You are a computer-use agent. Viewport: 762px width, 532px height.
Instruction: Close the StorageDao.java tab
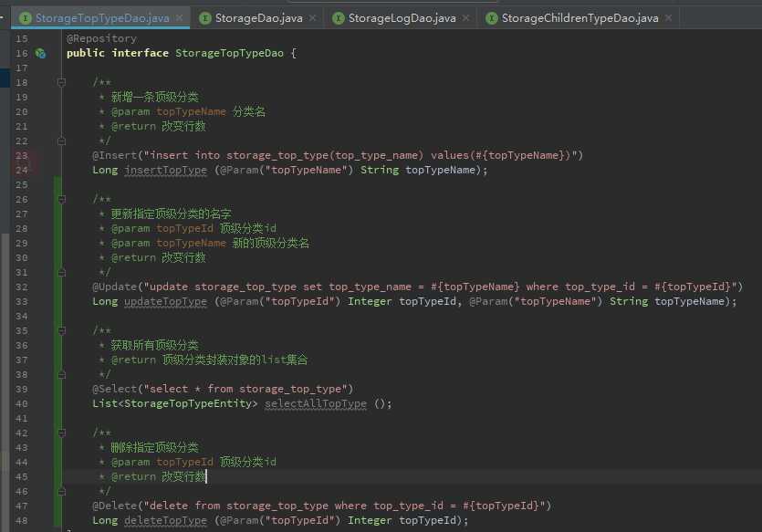click(x=312, y=18)
